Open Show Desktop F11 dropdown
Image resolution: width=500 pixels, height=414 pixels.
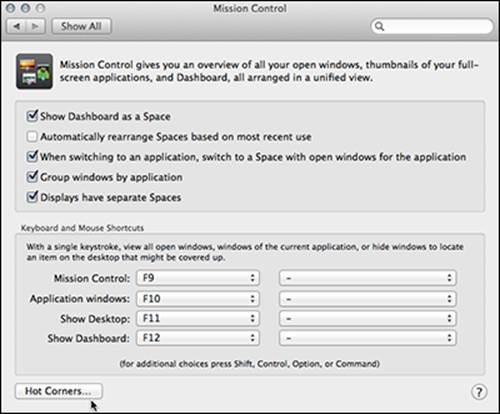(x=198, y=318)
